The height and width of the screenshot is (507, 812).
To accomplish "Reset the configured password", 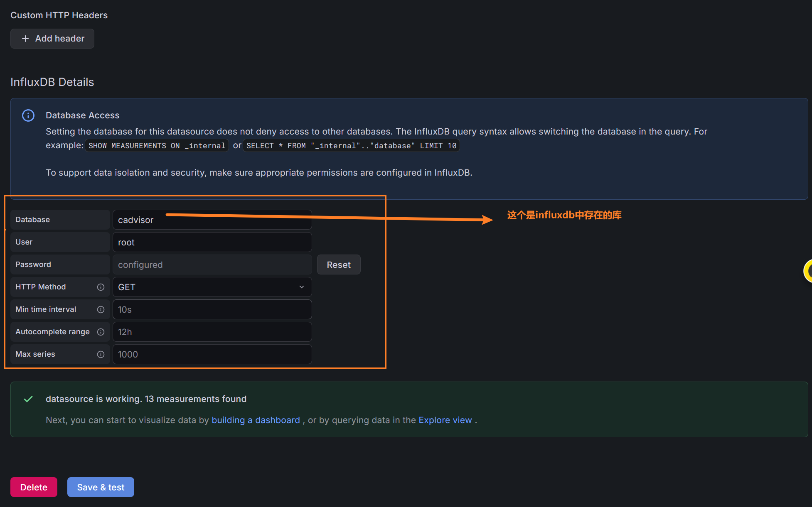I will [x=338, y=265].
